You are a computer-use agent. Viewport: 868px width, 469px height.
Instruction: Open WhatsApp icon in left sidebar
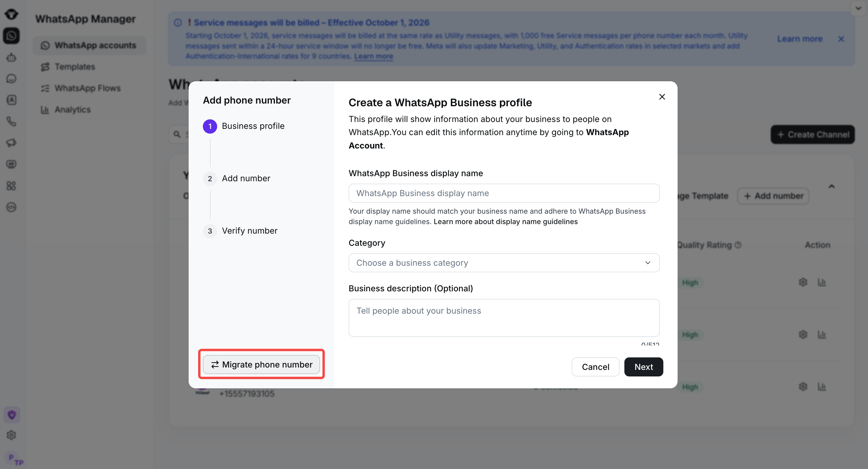[12, 36]
